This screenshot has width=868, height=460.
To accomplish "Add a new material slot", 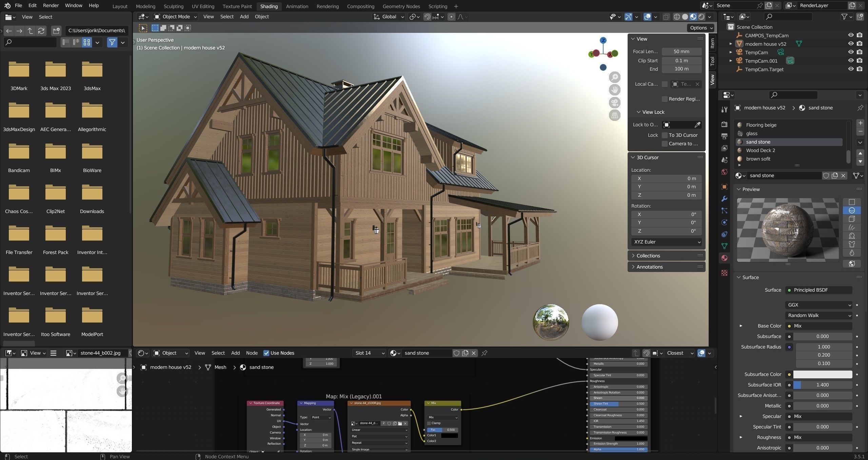I will (860, 123).
